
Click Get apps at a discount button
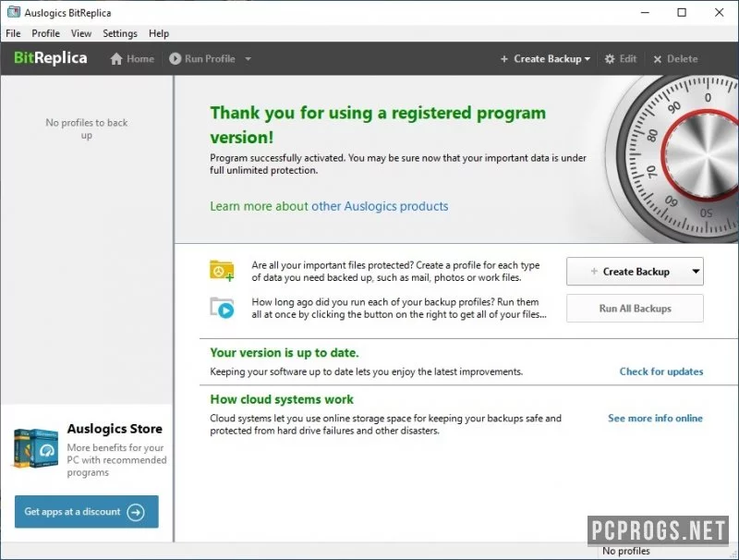coord(87,511)
